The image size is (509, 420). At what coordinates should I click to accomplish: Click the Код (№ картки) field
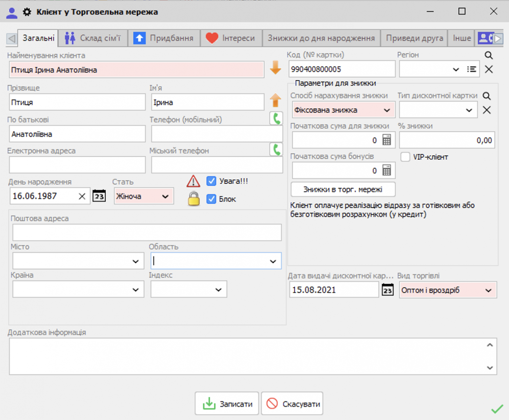click(x=342, y=69)
